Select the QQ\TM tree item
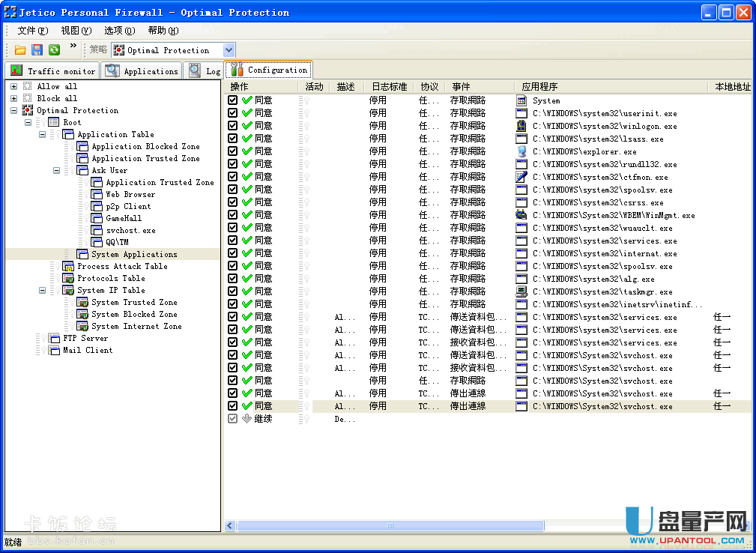 point(117,243)
